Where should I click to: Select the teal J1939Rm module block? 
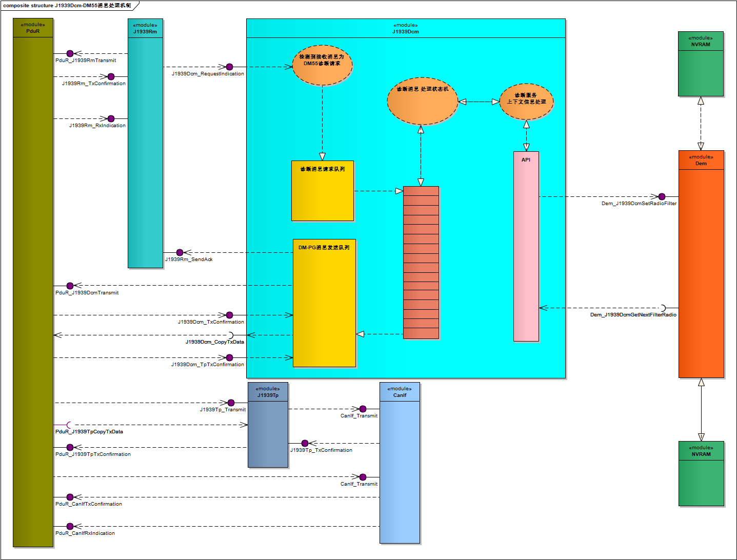point(145,143)
